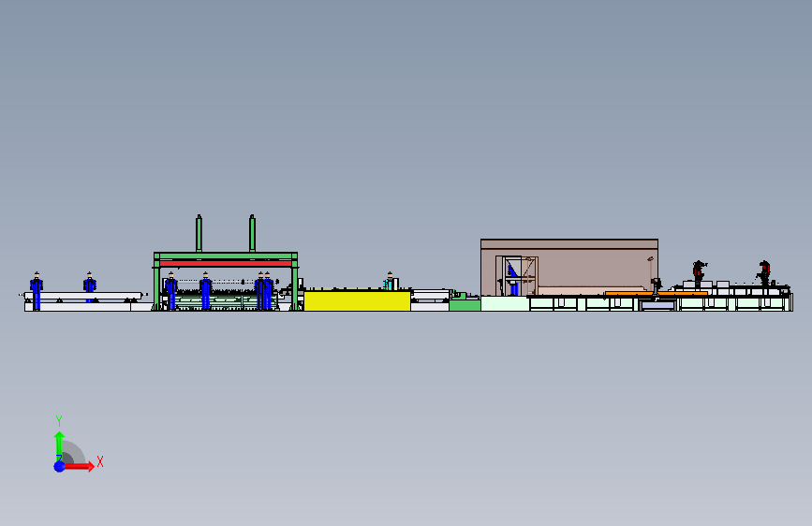Image resolution: width=812 pixels, height=526 pixels.
Task: Click the red X axis arrow of the triad
Action: tap(80, 466)
